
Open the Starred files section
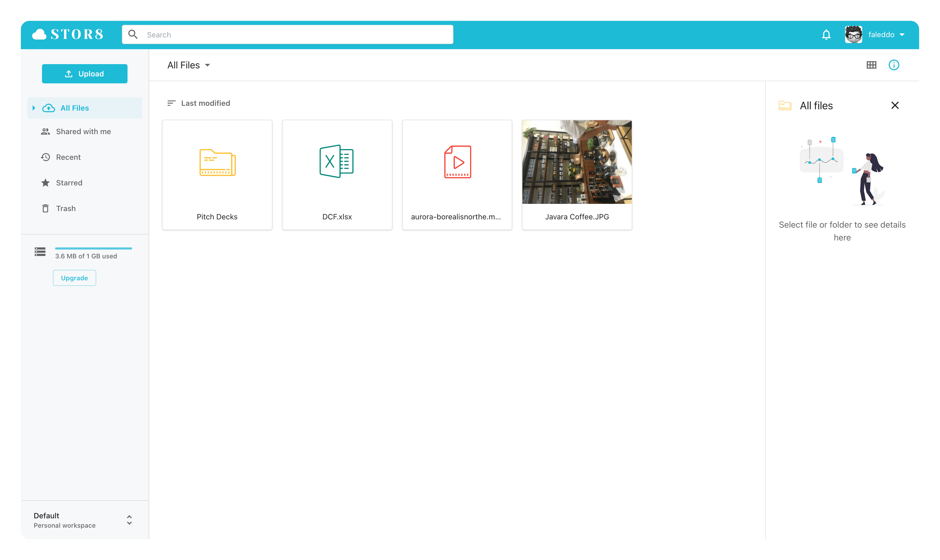(x=69, y=183)
